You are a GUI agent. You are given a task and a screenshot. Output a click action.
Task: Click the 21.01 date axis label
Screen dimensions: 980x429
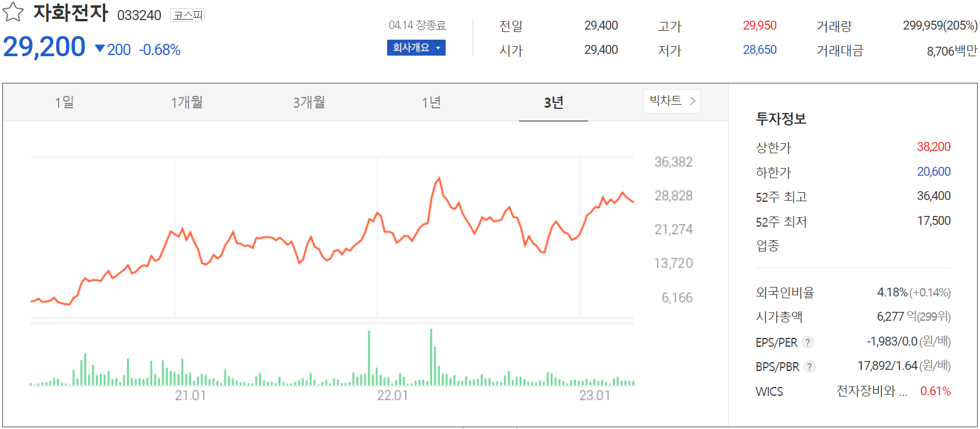coord(190,395)
